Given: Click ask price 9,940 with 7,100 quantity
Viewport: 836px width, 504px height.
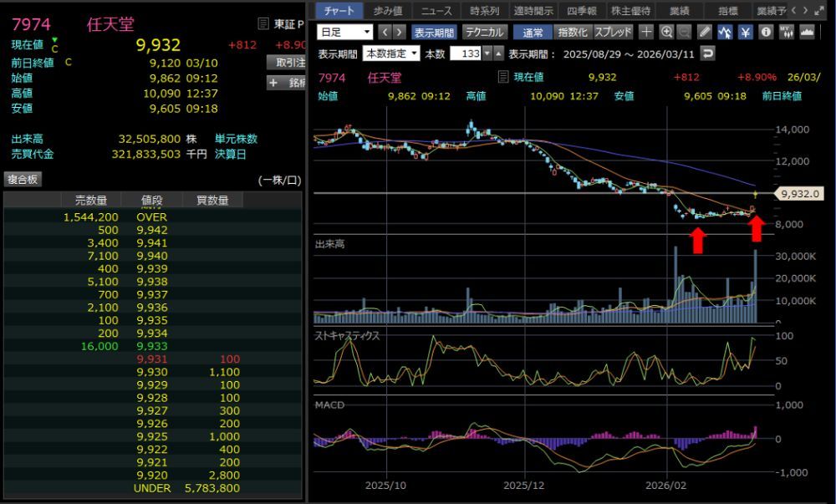Looking at the screenshot, I should pyautogui.click(x=152, y=256).
